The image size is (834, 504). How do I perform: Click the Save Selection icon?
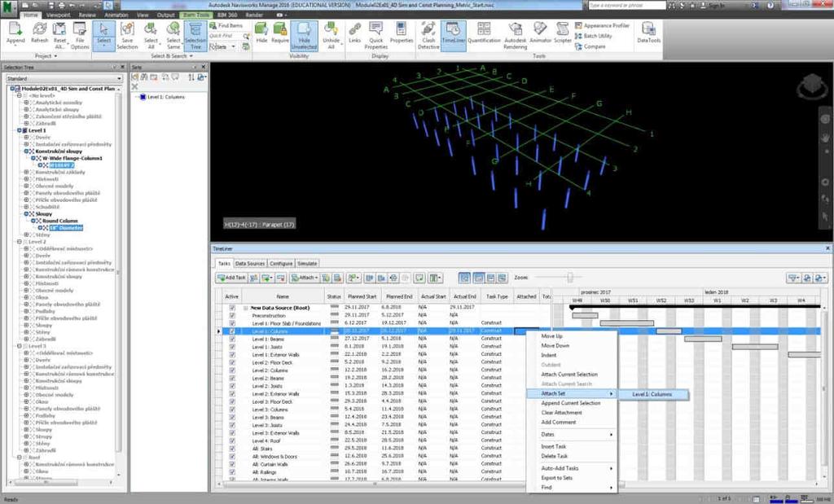[127, 35]
